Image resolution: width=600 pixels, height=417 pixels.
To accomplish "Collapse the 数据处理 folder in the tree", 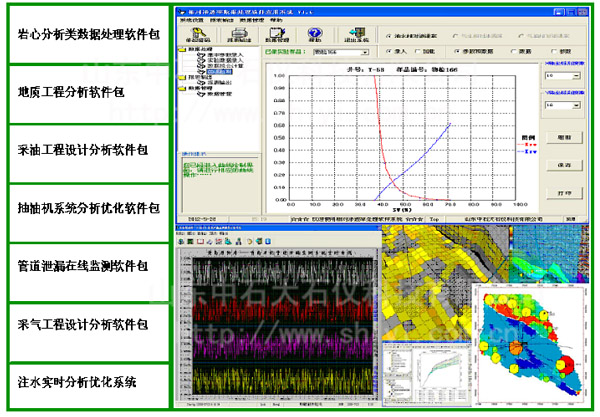I will 181,48.
